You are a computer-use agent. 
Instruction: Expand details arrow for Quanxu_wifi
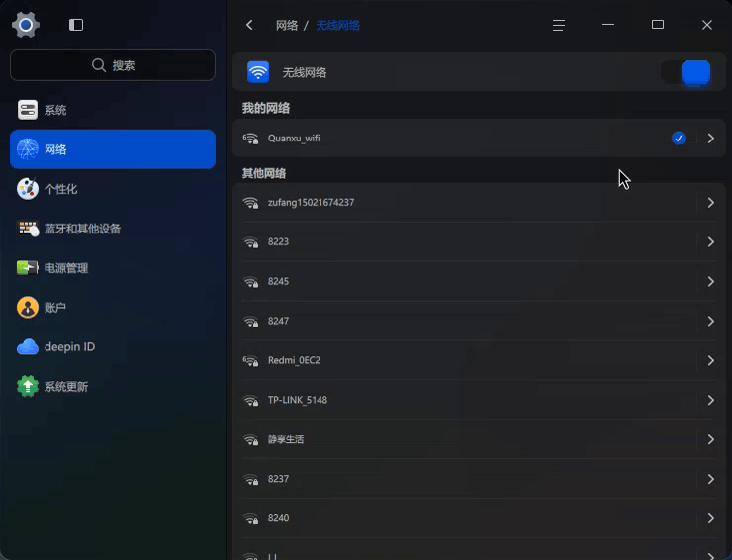click(x=710, y=139)
